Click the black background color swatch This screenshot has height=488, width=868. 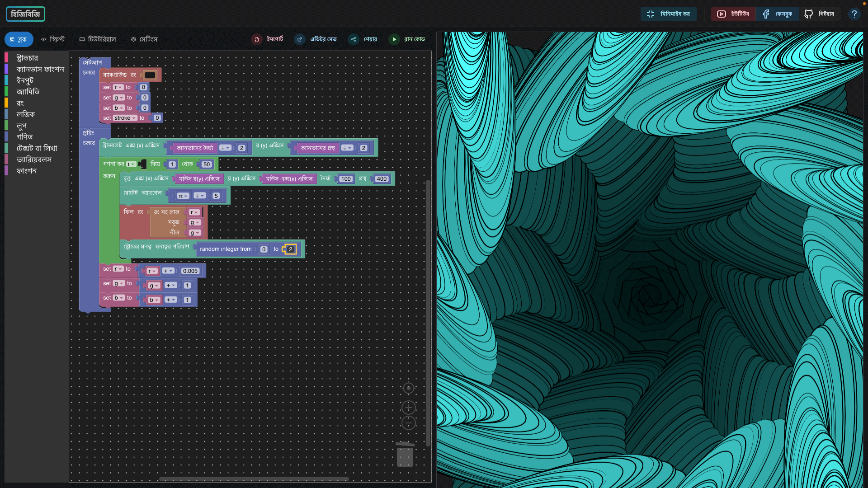[x=150, y=75]
